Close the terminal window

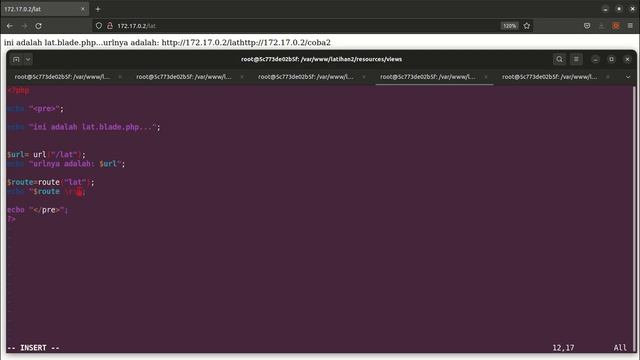(x=627, y=60)
